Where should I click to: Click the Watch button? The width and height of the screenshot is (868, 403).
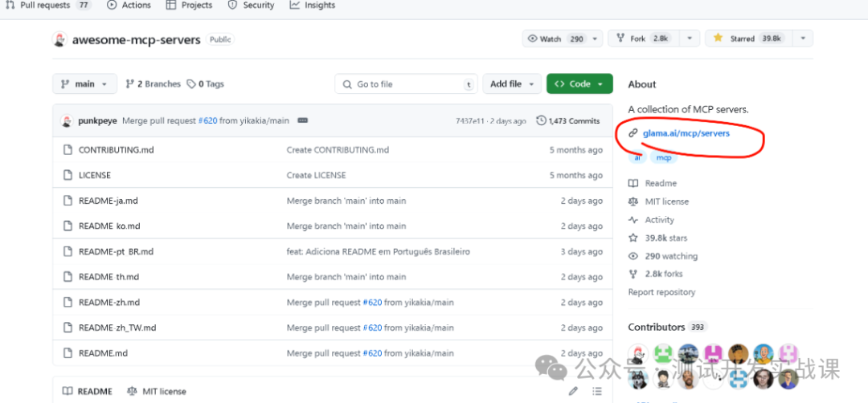click(x=555, y=39)
